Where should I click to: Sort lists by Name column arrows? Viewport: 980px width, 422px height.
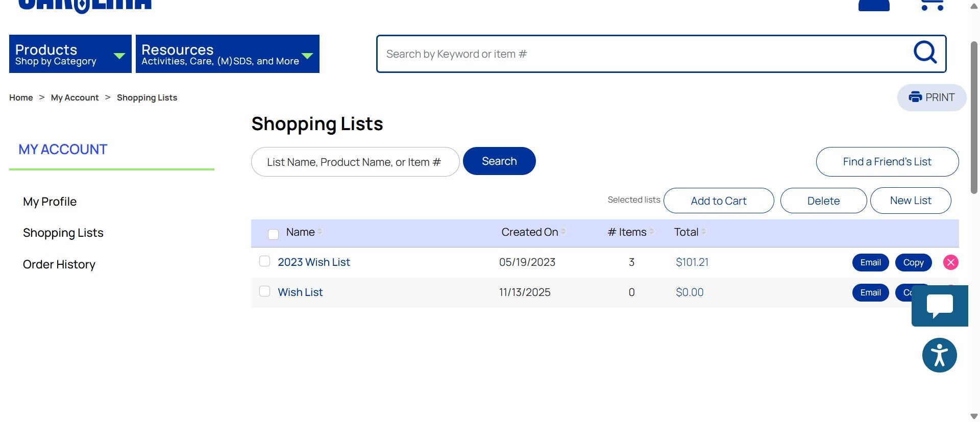pyautogui.click(x=320, y=232)
